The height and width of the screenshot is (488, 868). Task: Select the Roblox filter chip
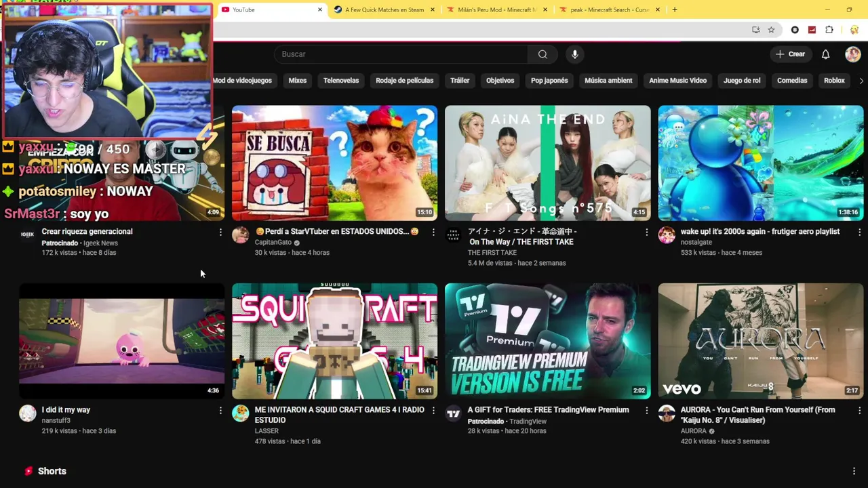pyautogui.click(x=834, y=81)
